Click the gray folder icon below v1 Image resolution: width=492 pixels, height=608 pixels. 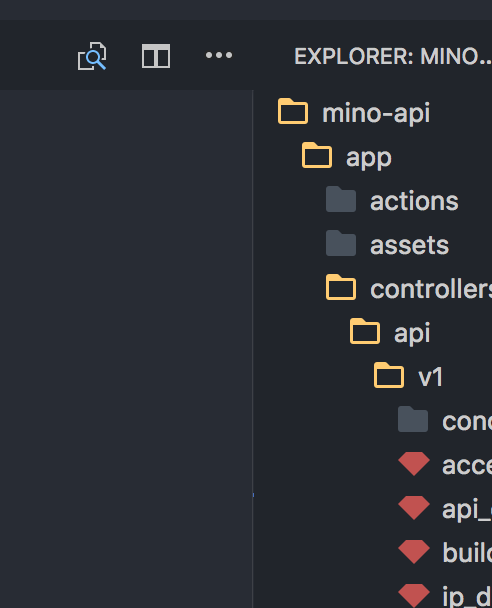[x=413, y=419]
